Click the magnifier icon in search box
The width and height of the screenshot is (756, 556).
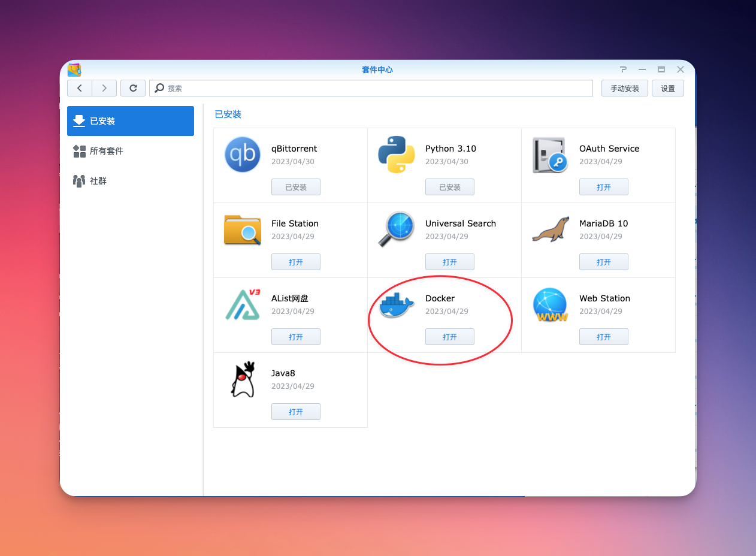coord(159,88)
